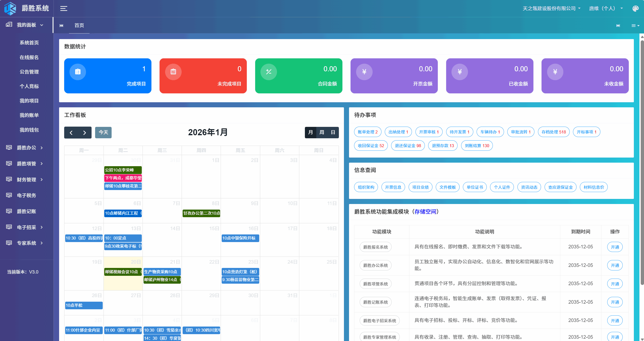This screenshot has width=644, height=341.
Task: Open the 存储空间 link
Action: point(425,212)
